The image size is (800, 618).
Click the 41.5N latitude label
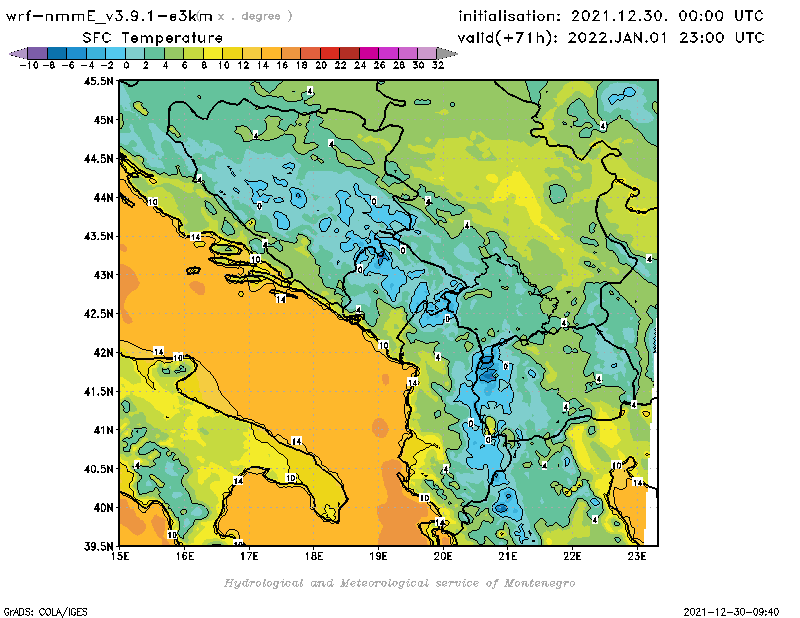(x=98, y=391)
